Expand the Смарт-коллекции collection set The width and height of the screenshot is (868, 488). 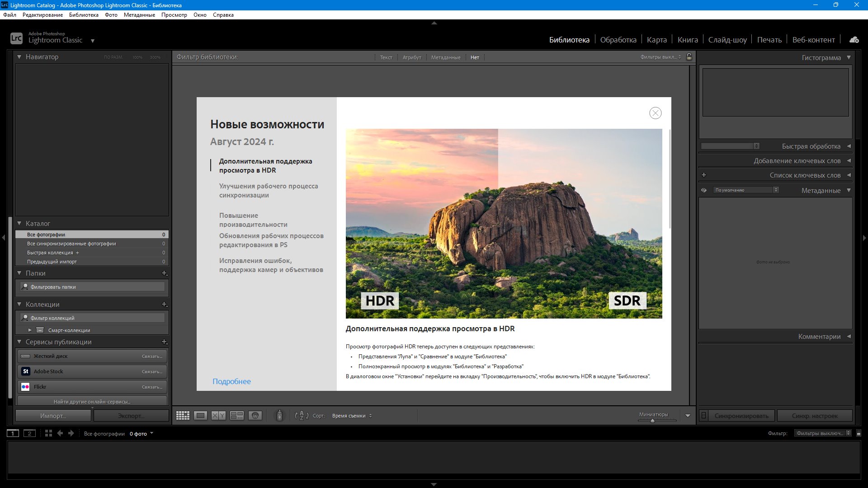point(30,330)
